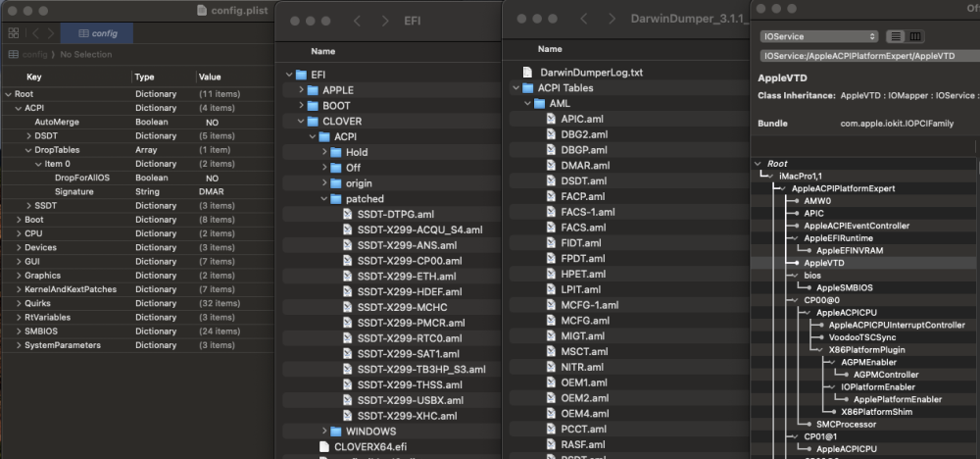Screen dimensions: 980x459
Task: Collapse the CP00@0 node
Action: (796, 300)
